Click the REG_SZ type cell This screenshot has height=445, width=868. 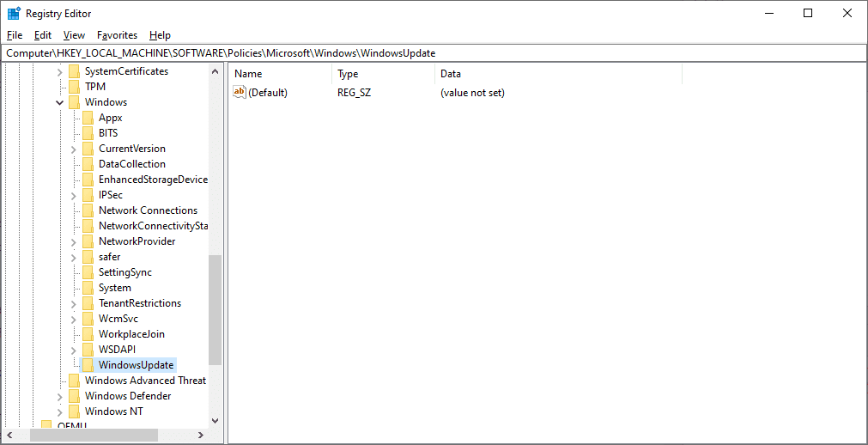355,93
